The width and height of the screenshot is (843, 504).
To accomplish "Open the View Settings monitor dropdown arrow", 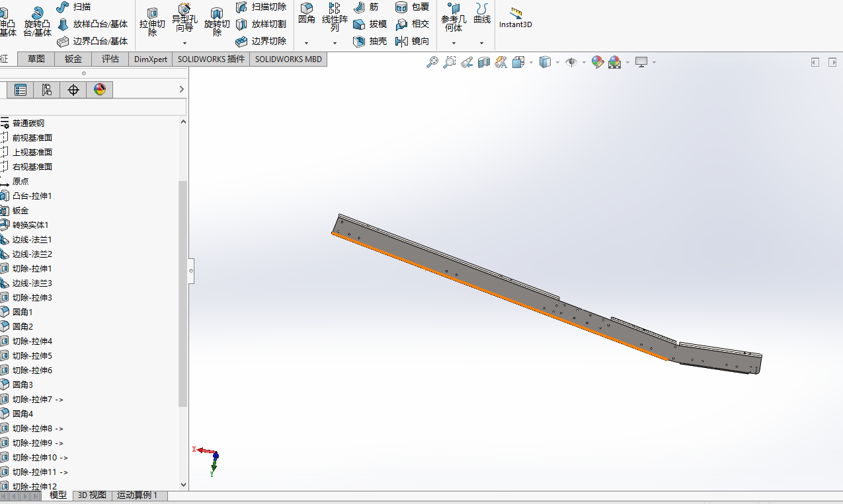I will point(654,63).
